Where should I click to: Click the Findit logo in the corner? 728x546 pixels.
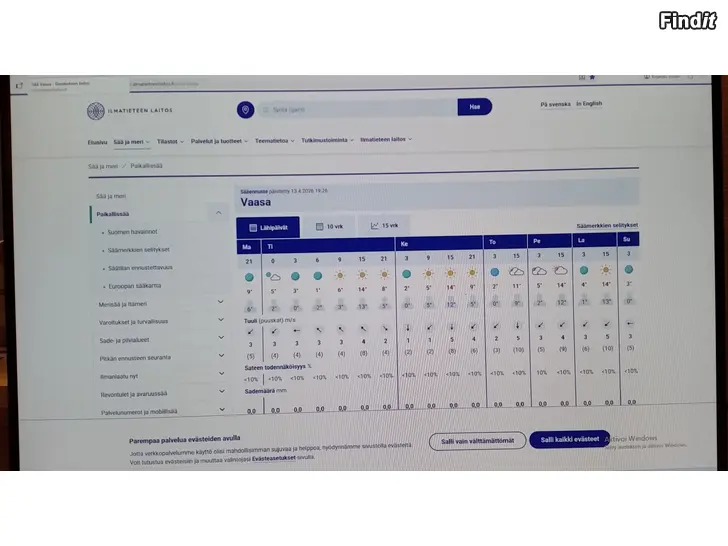pyautogui.click(x=687, y=21)
